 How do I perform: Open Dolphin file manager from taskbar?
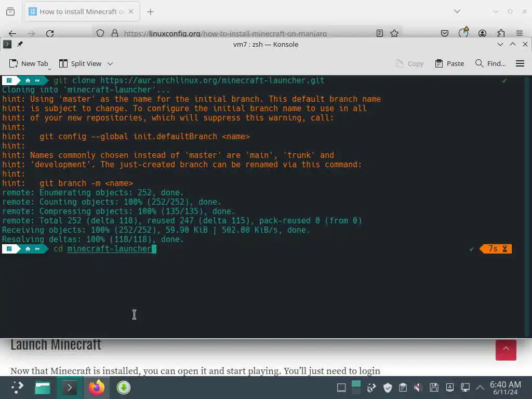[x=43, y=388]
